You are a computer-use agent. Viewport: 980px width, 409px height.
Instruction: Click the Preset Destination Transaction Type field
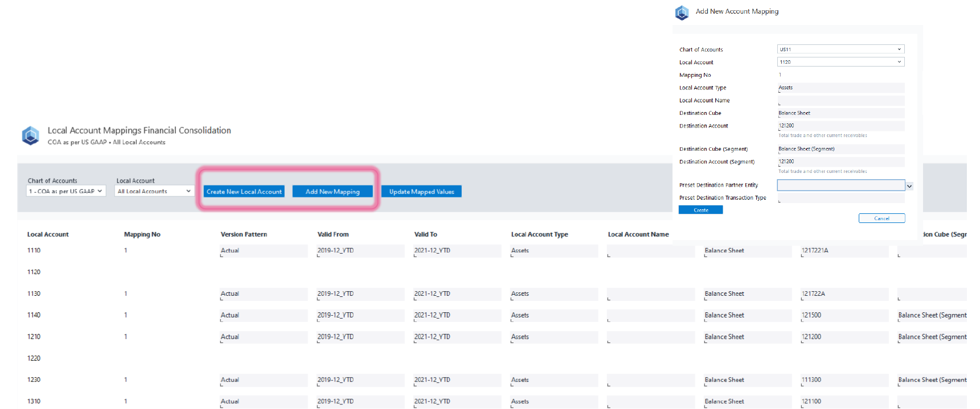click(840, 198)
